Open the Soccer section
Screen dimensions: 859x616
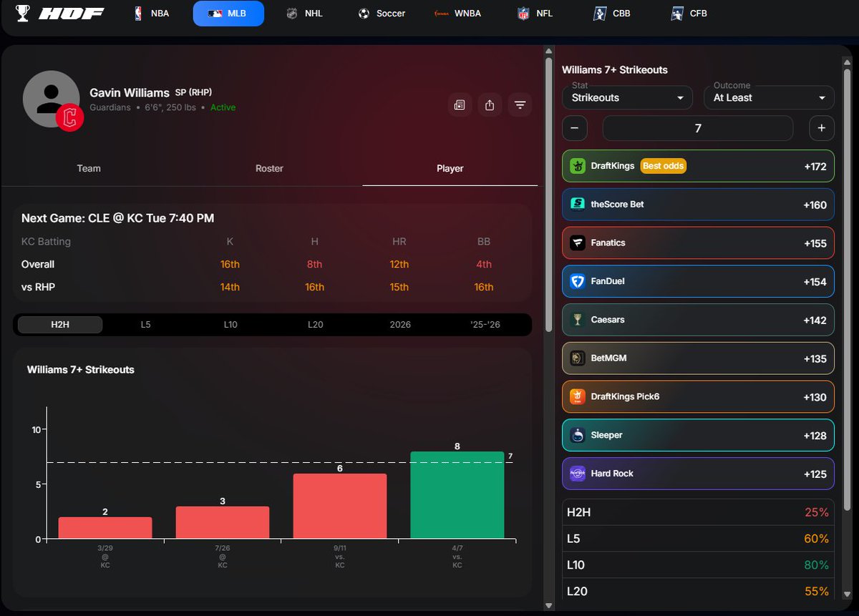point(382,14)
